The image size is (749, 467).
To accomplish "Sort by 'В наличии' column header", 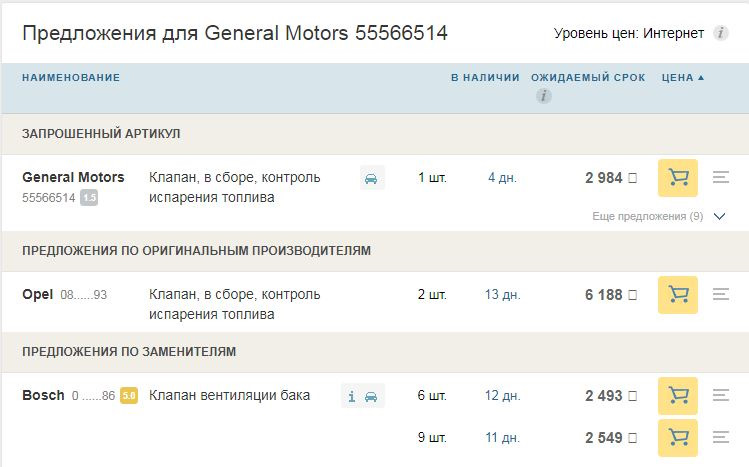I will tap(485, 77).
